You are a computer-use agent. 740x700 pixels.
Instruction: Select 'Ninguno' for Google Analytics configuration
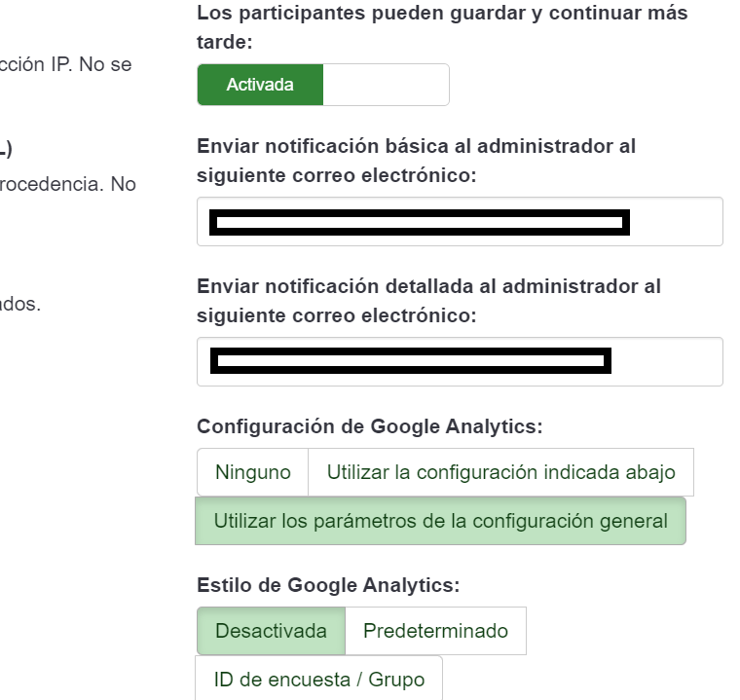[x=253, y=472]
